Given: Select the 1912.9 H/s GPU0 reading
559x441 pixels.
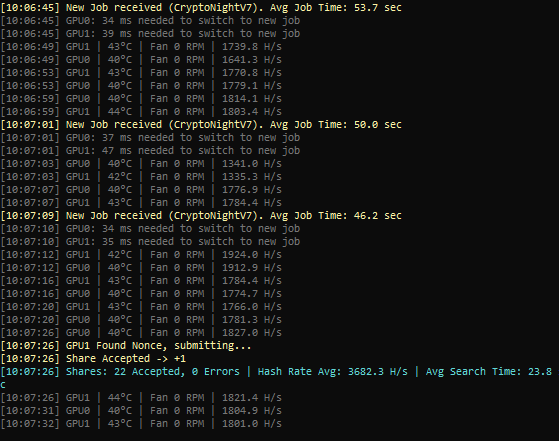Looking at the screenshot, I should tap(252, 268).
